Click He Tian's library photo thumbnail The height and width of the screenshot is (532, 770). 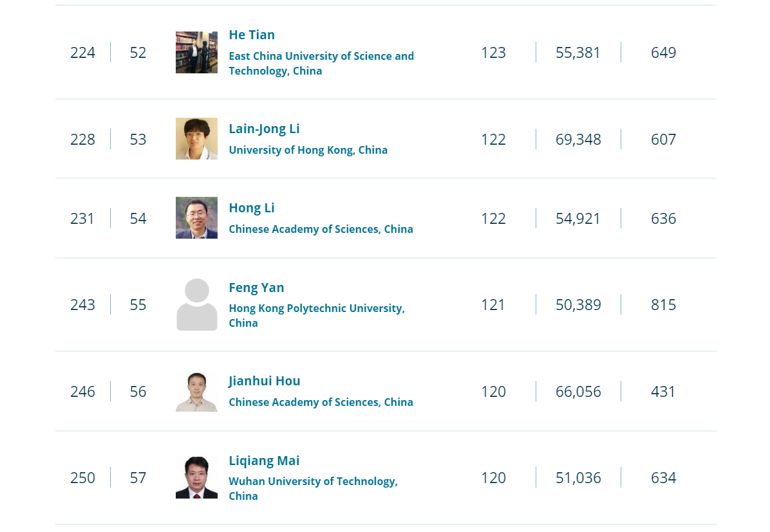tap(196, 53)
